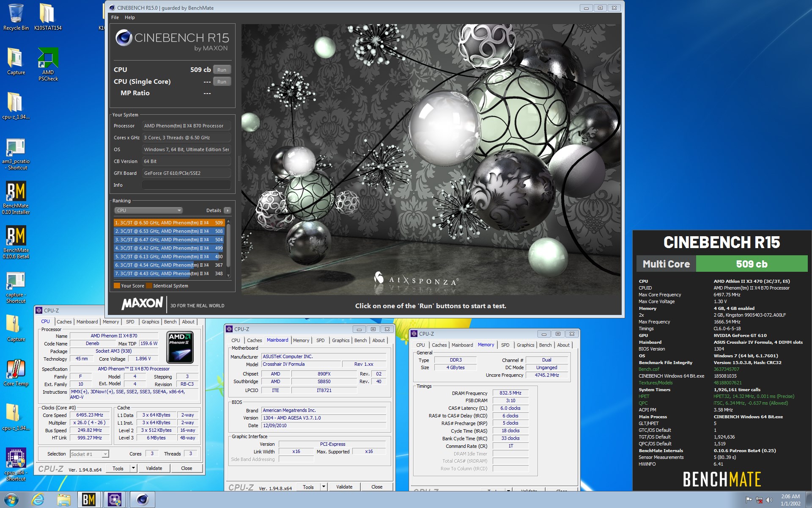Click the Action Center flag tray icon
Viewport: 812px width, 508px height.
[x=749, y=500]
